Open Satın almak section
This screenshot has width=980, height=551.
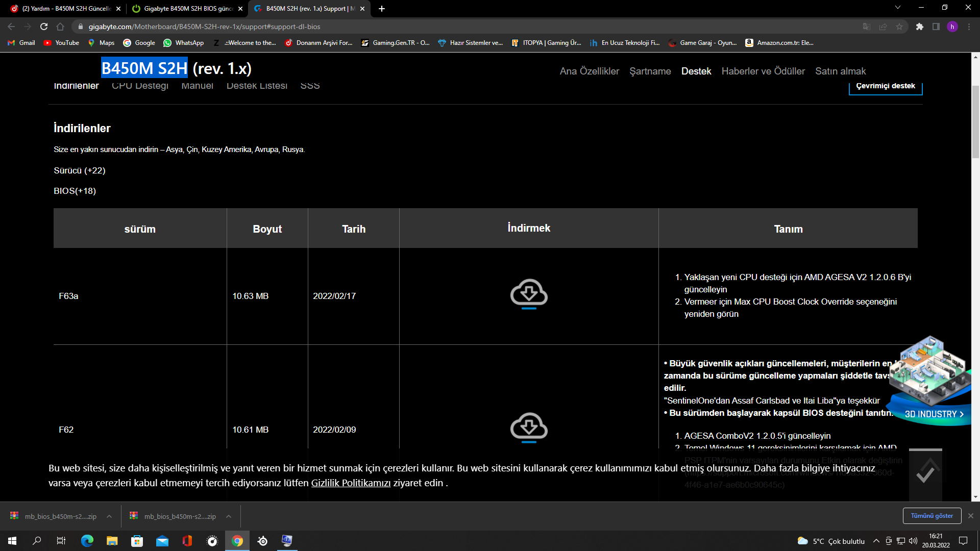tap(841, 71)
